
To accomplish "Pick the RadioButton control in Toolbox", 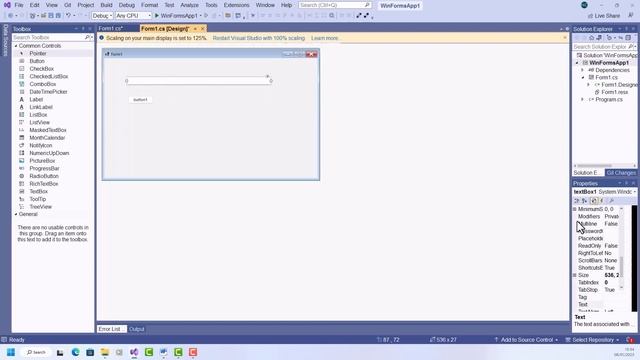I will tap(44, 176).
